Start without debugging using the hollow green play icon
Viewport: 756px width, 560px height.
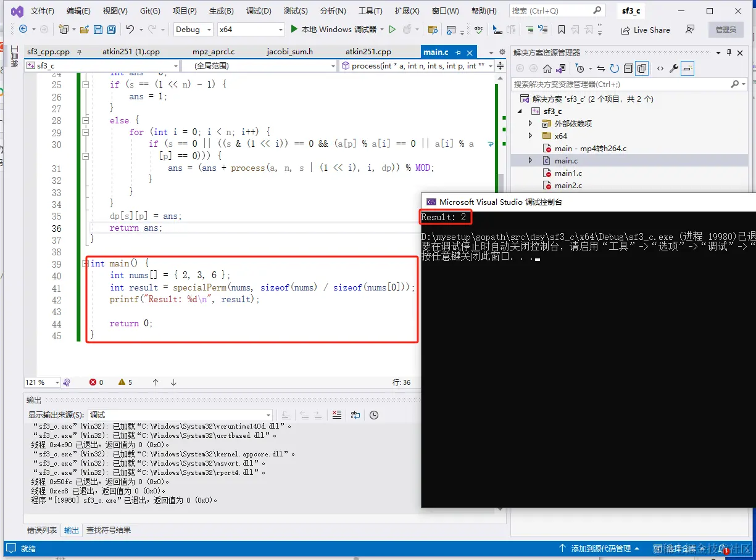pos(392,29)
